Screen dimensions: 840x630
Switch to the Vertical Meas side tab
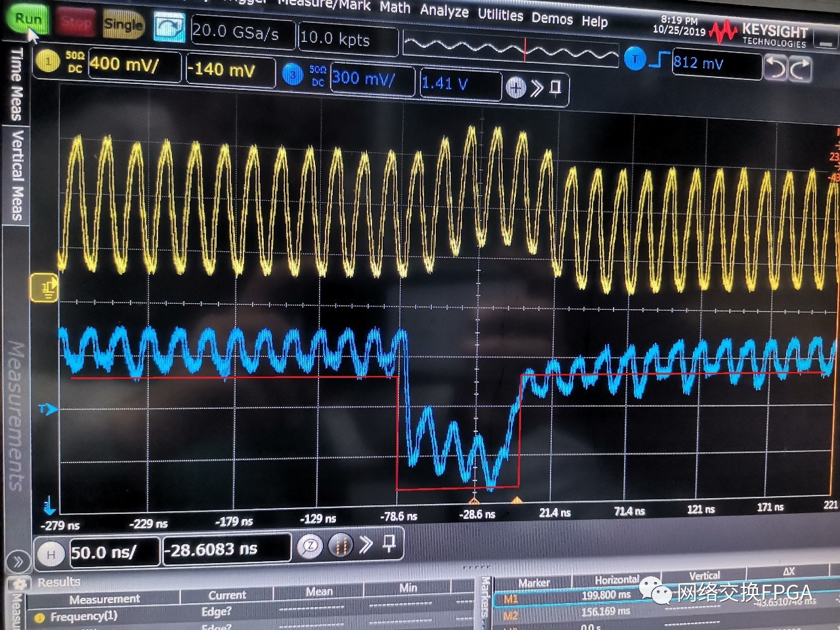coord(16,175)
